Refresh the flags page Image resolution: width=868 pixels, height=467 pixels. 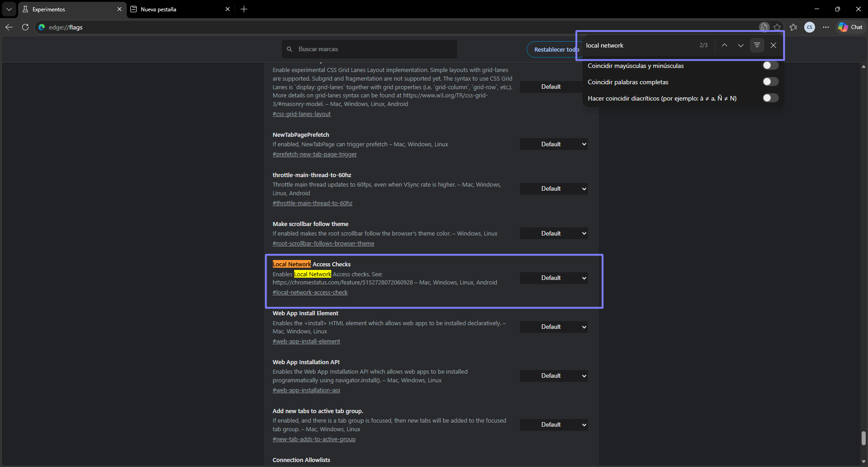tap(25, 27)
